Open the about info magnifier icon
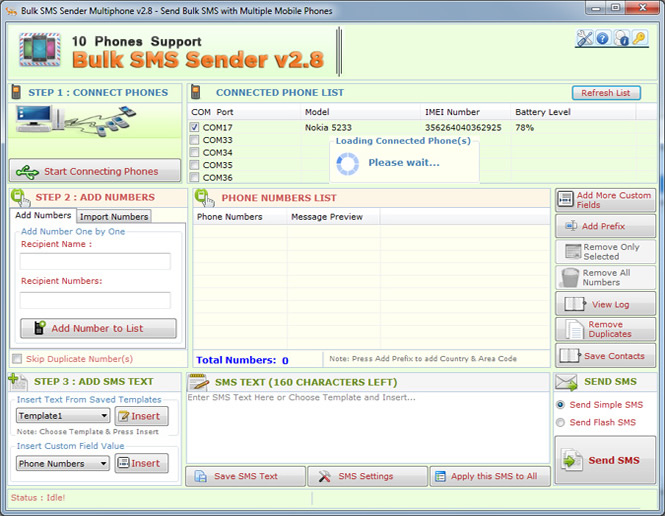 tap(621, 38)
